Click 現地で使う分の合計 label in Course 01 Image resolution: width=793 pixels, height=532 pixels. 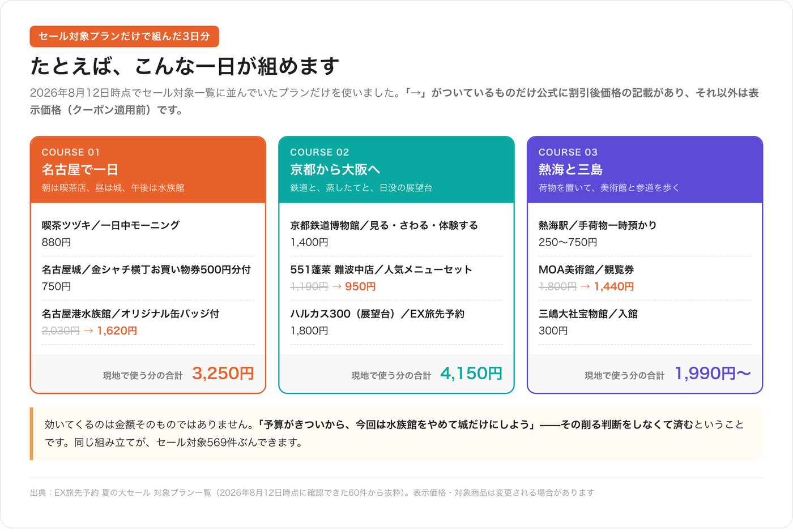pyautogui.click(x=143, y=375)
